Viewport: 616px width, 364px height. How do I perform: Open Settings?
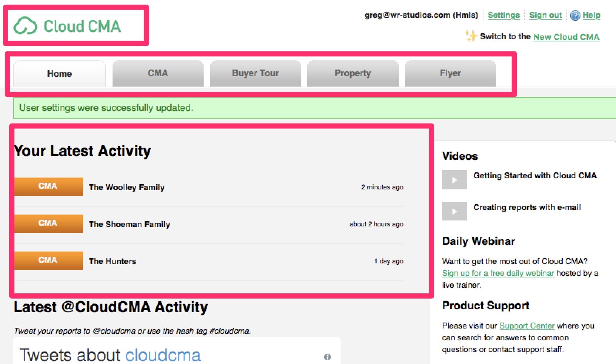503,16
